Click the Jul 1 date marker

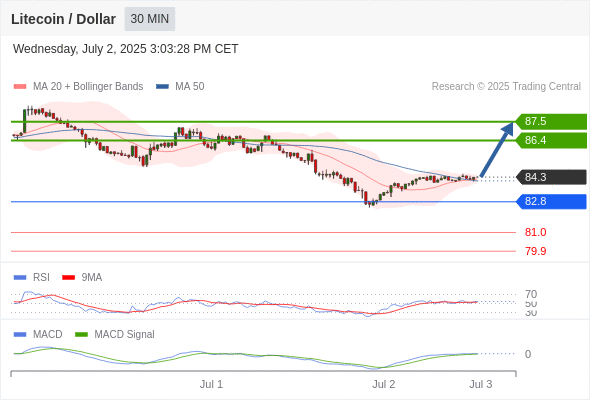[x=211, y=384]
